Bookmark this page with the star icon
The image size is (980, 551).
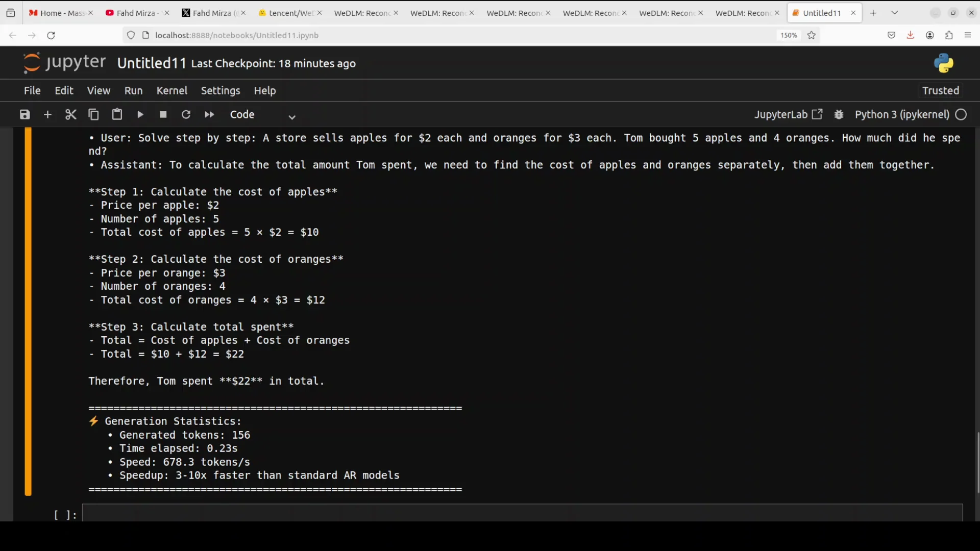(x=812, y=35)
